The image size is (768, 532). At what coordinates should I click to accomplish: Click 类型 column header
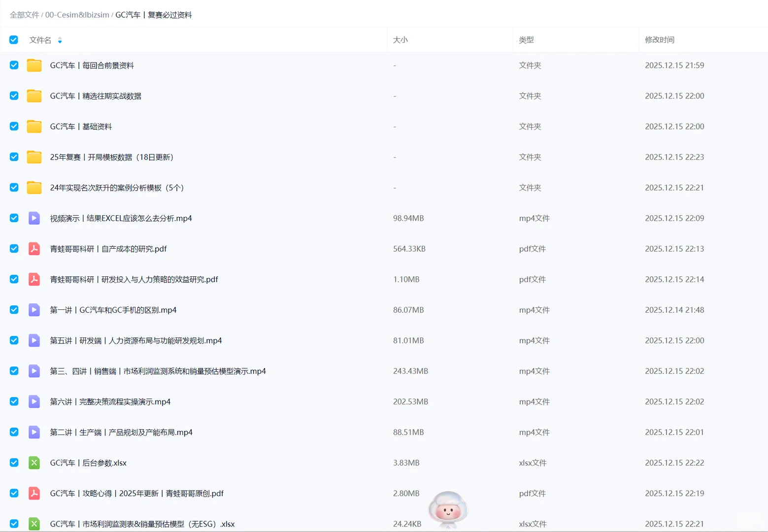pos(527,40)
